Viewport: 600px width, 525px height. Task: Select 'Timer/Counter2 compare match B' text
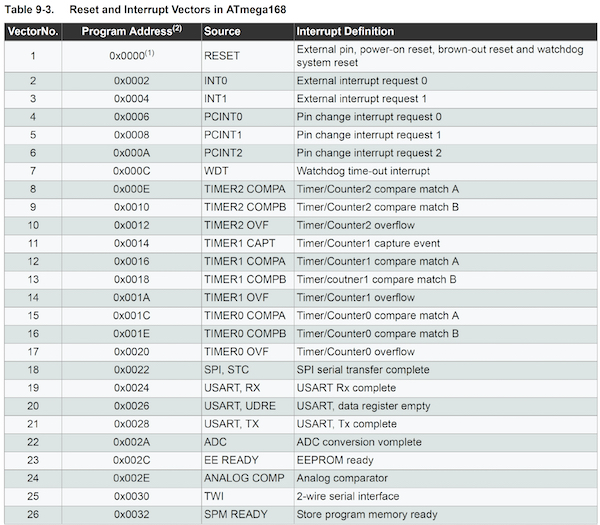378,207
